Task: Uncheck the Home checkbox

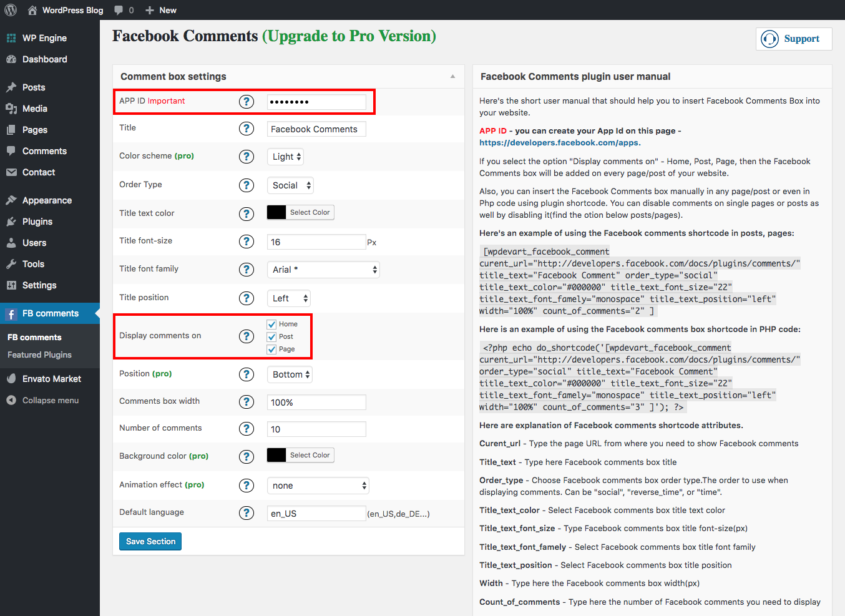Action: (271, 324)
